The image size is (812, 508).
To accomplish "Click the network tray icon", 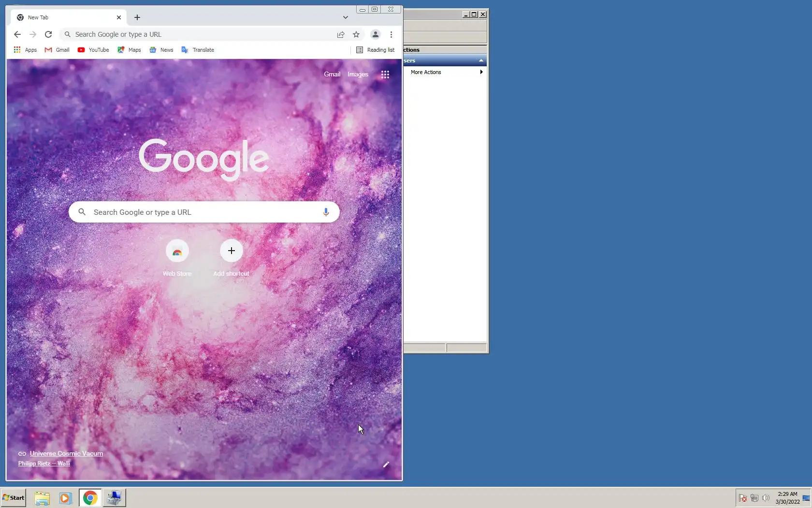I will tap(754, 498).
